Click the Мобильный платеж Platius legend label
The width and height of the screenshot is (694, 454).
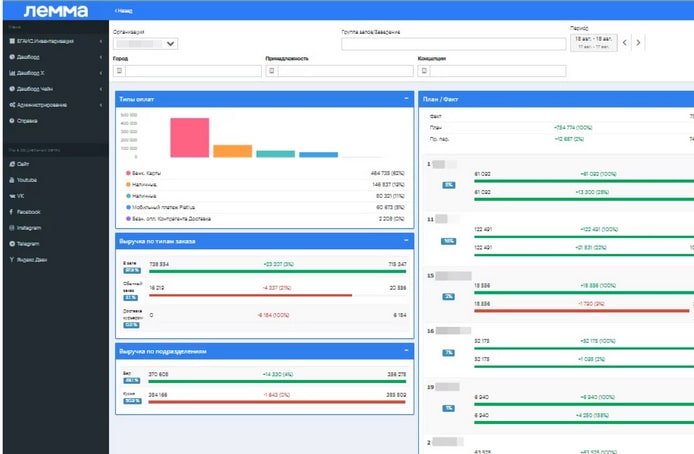[x=163, y=208]
